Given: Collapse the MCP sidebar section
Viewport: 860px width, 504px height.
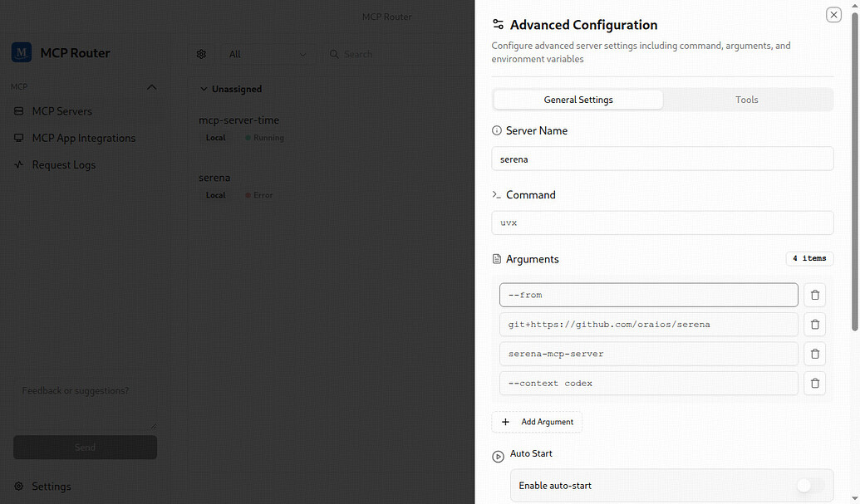Looking at the screenshot, I should [152, 87].
